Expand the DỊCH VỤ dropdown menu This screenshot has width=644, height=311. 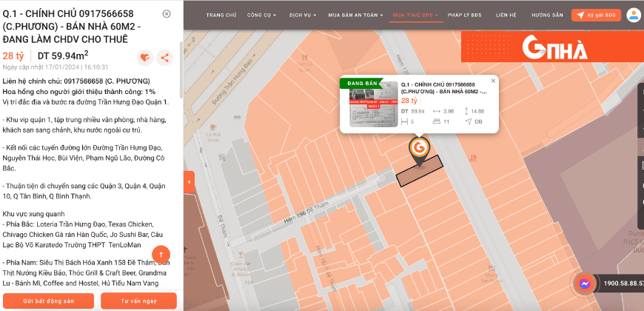tap(303, 16)
